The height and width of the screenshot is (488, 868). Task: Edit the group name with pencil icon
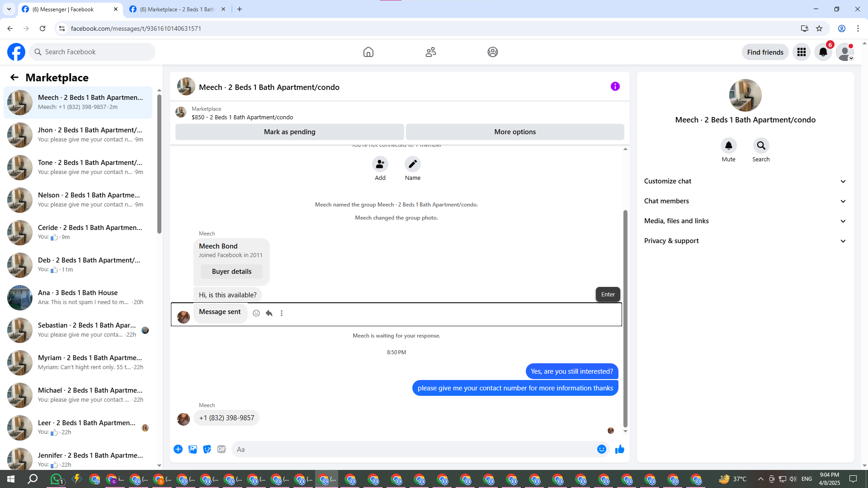pos(412,164)
